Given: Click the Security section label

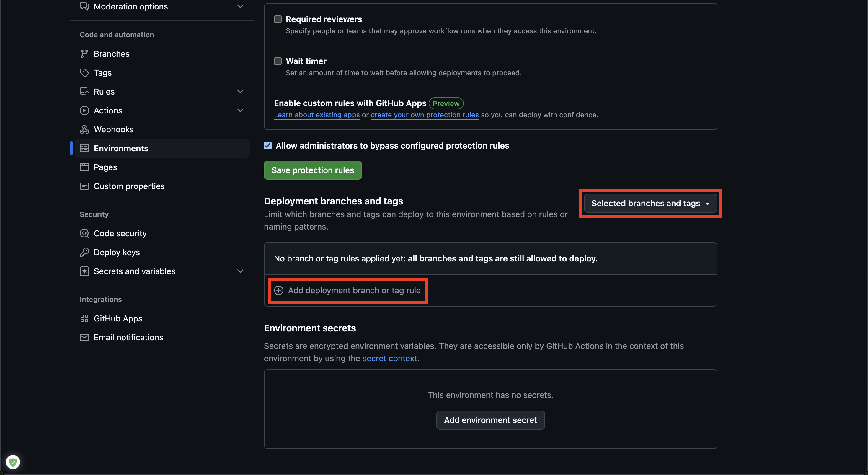Looking at the screenshot, I should point(94,214).
